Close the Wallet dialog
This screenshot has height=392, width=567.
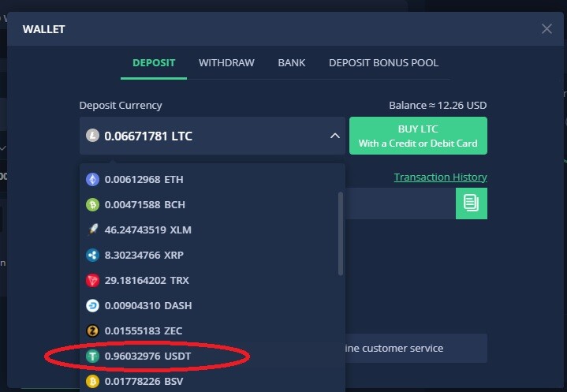546,29
